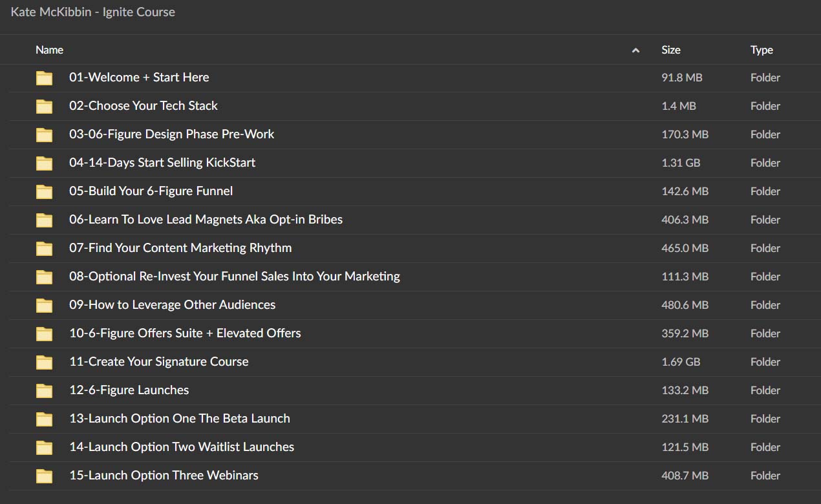Open the 02-Choose Your Tech Stack folder
Viewport: 821px width, 504px height.
144,105
